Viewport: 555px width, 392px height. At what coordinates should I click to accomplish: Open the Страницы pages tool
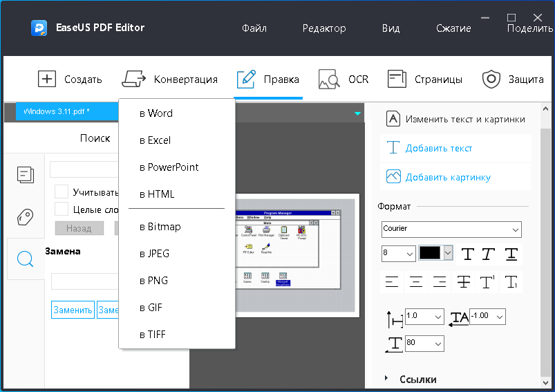point(425,79)
